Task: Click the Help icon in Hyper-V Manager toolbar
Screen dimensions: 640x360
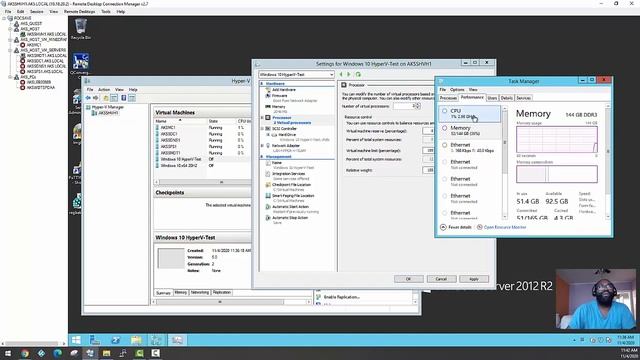Action: pos(123,98)
